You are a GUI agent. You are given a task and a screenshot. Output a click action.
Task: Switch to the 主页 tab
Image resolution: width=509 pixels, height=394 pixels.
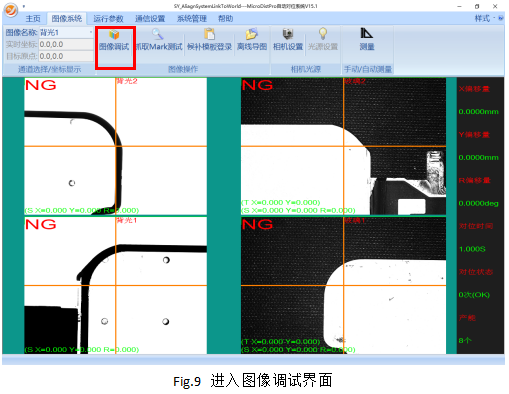point(33,19)
